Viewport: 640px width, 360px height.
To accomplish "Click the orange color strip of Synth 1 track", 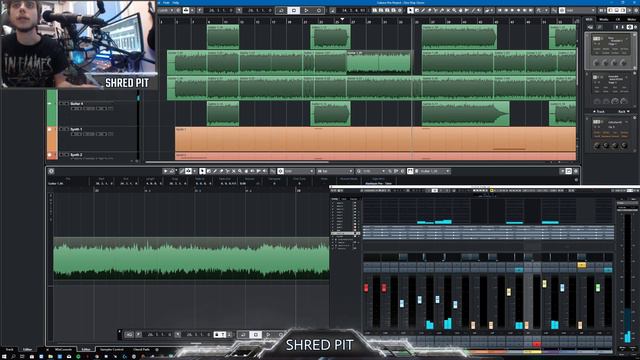I will (x=52, y=140).
